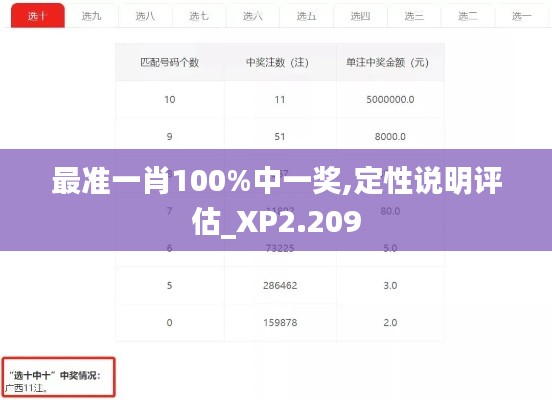
Task: Click the 8000.0 prize amount cell
Action: [x=390, y=137]
